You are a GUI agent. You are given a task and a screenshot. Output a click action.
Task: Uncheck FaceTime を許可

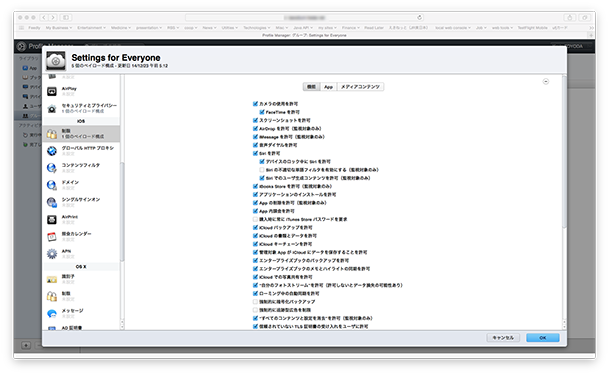(262, 112)
